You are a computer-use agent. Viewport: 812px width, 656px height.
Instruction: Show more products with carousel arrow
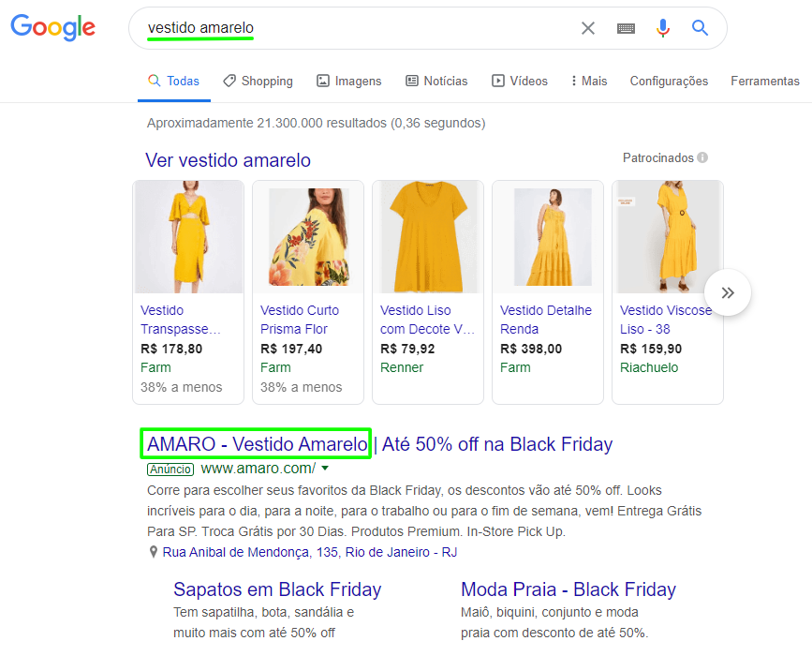pos(728,292)
